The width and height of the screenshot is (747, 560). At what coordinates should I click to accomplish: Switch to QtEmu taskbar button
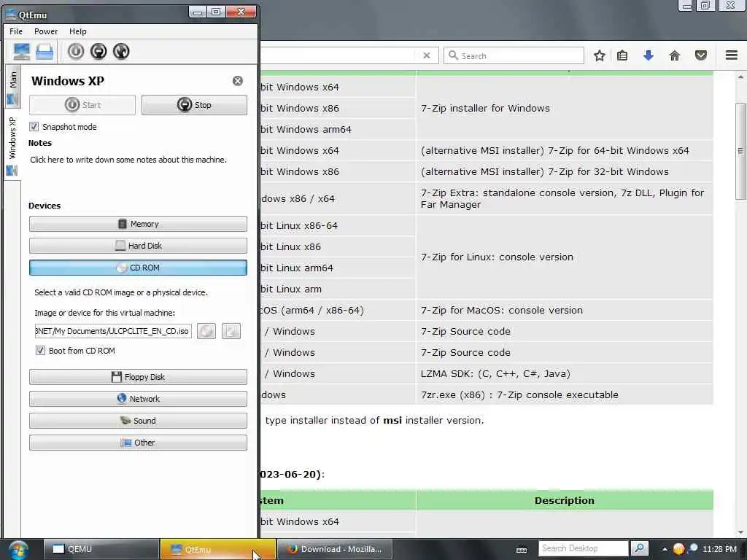tap(217, 549)
